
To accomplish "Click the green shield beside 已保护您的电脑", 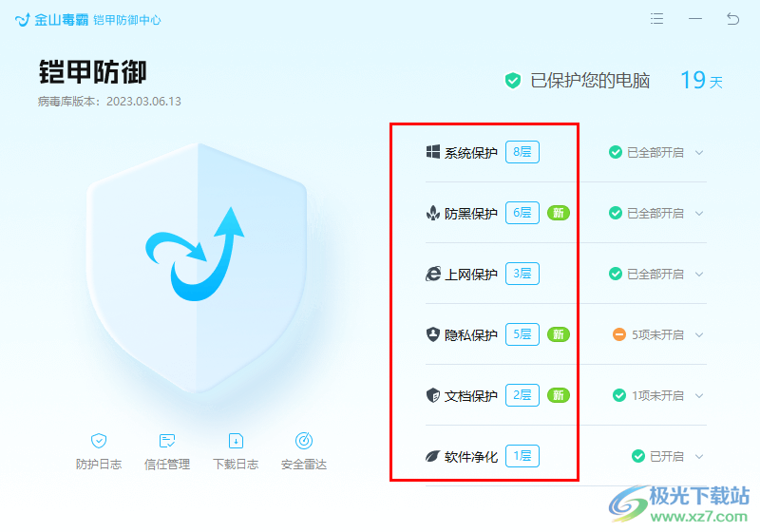I will point(513,81).
